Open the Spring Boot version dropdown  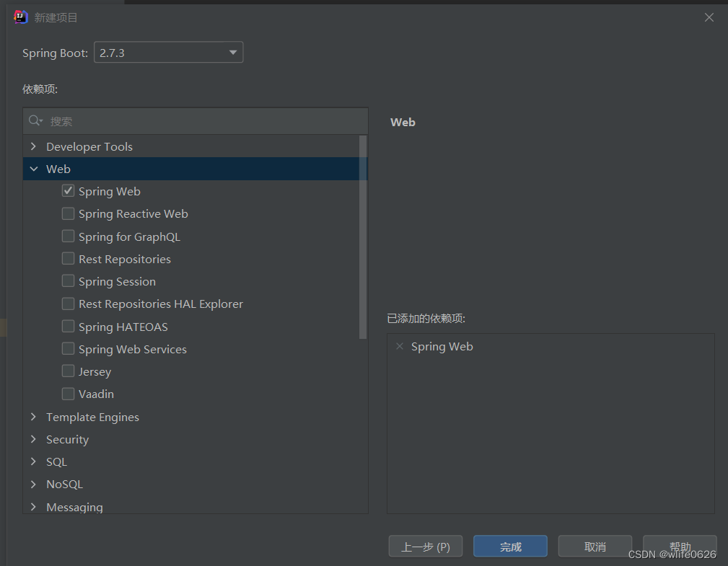[168, 53]
